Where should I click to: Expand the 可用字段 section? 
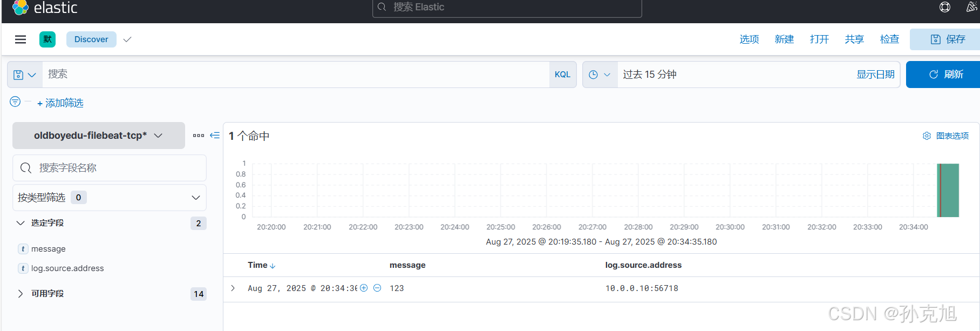click(21, 294)
